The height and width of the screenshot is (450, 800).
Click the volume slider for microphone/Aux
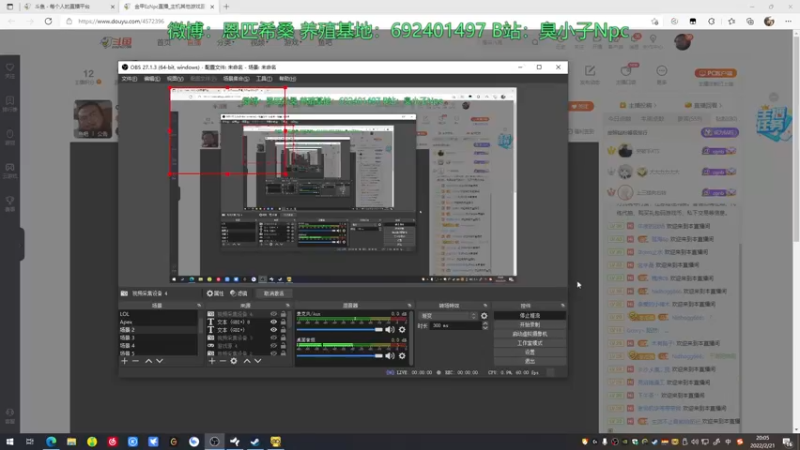coord(339,330)
